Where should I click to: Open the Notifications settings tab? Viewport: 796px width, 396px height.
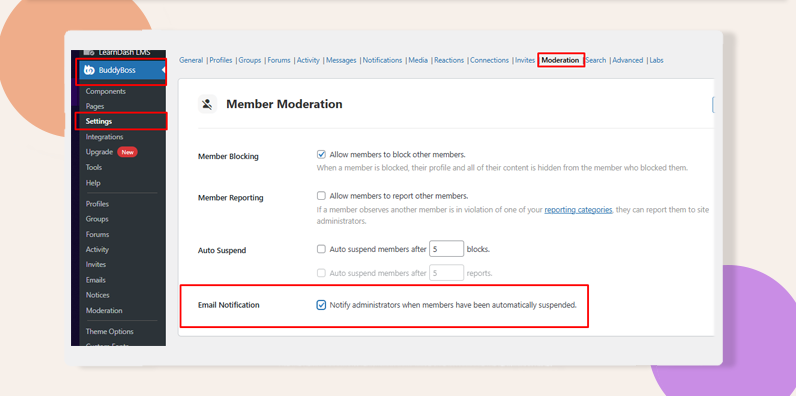point(382,60)
